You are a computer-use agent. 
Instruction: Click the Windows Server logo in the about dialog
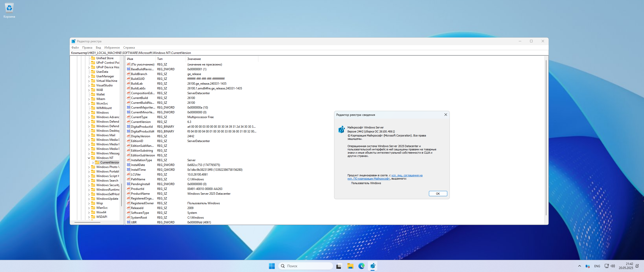[342, 129]
